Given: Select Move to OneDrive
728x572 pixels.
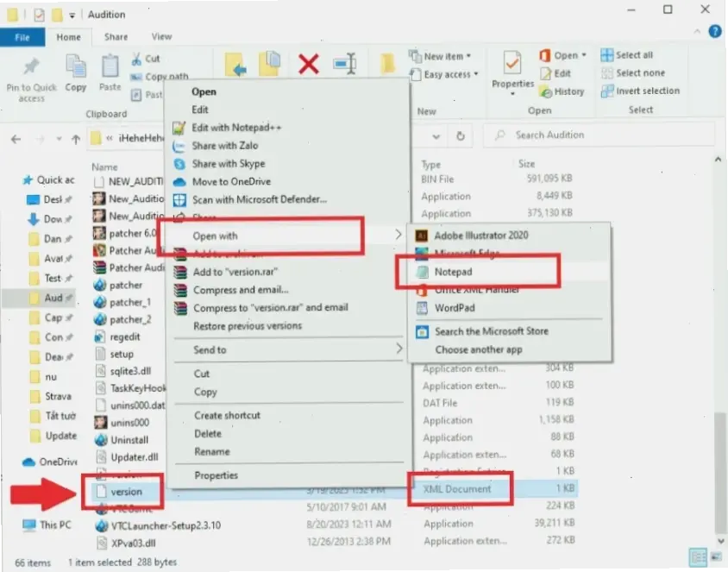Looking at the screenshot, I should point(231,181).
